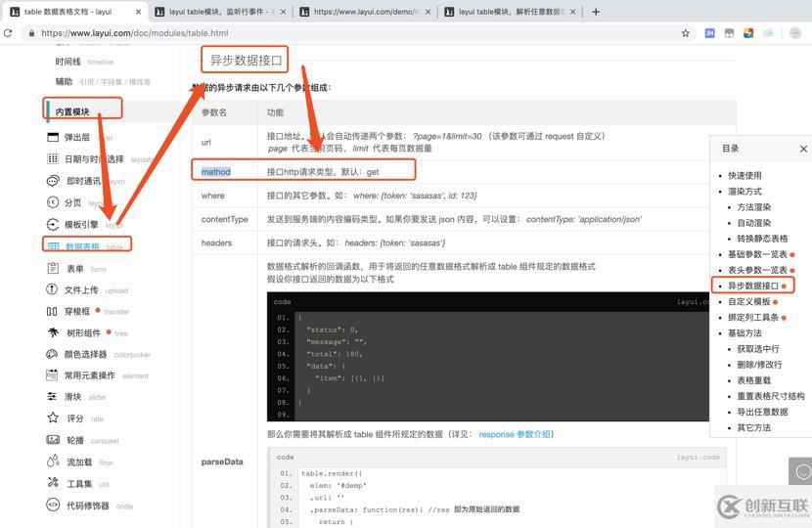Click the 滑块 slider icon
812x528 pixels.
coord(52,397)
